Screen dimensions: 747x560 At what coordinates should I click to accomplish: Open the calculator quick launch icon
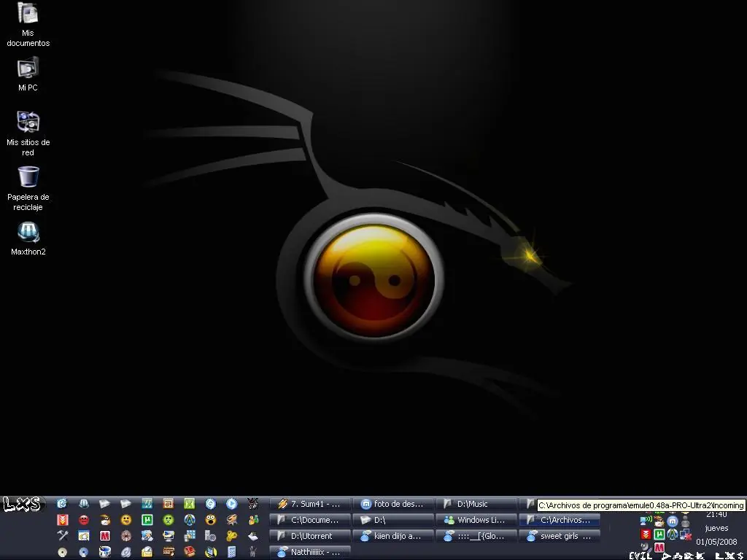[x=232, y=552]
